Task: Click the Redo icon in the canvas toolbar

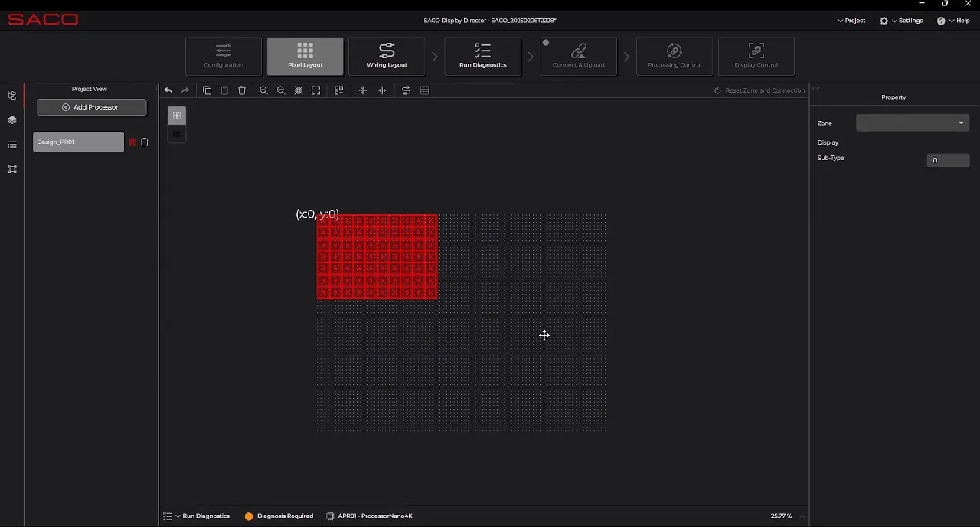Action: [x=185, y=90]
